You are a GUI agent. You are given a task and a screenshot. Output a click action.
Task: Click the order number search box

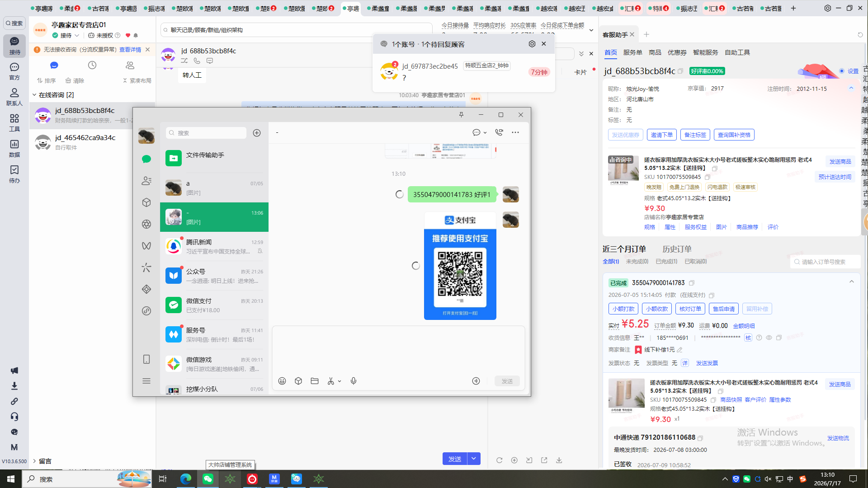825,262
